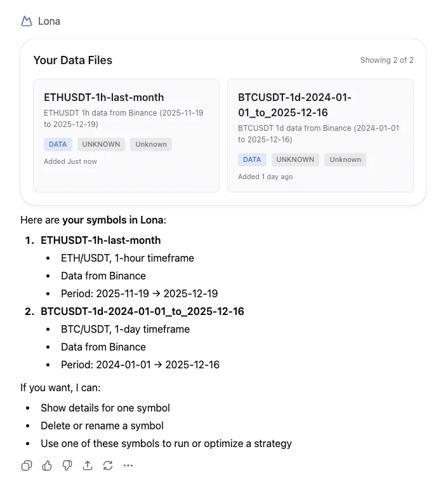448x482 pixels.
Task: Click the Lona logo icon
Action: coord(27,21)
